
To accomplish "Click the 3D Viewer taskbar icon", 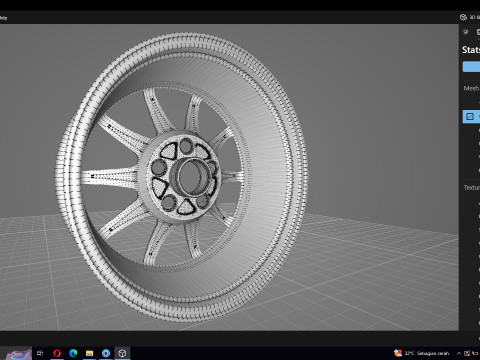I will pos(122,353).
